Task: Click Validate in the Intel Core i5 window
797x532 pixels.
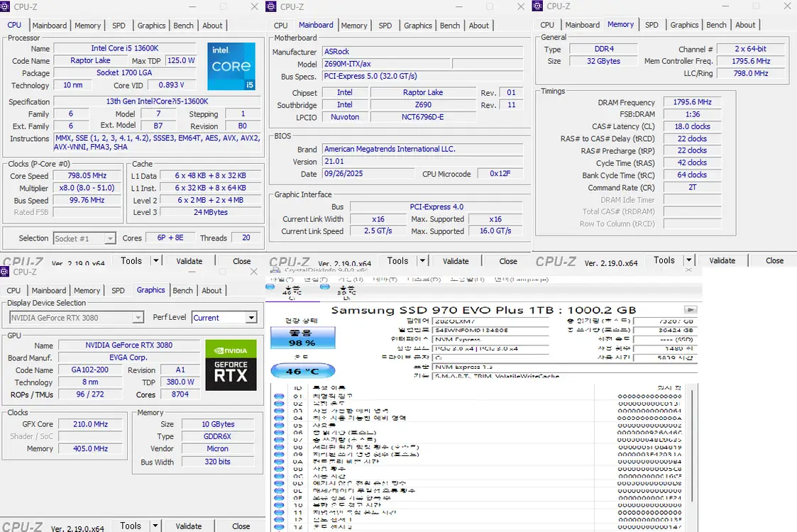Action: point(189,260)
